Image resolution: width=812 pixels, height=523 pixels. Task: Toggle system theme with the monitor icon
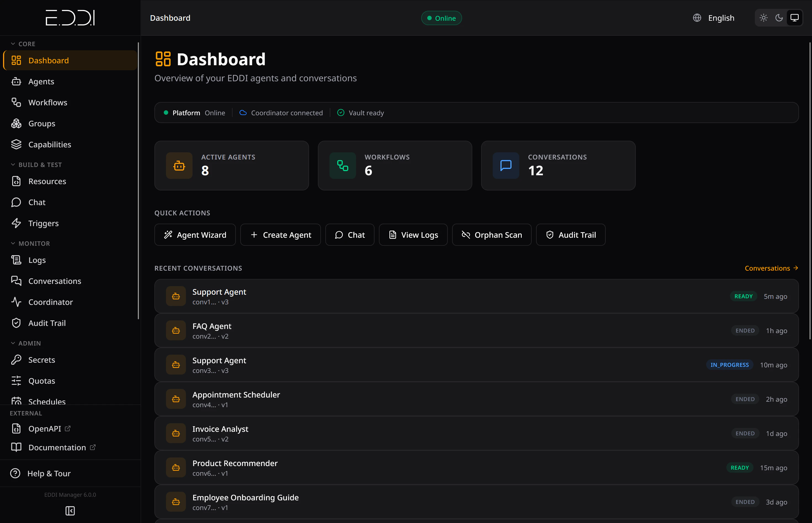coord(794,18)
